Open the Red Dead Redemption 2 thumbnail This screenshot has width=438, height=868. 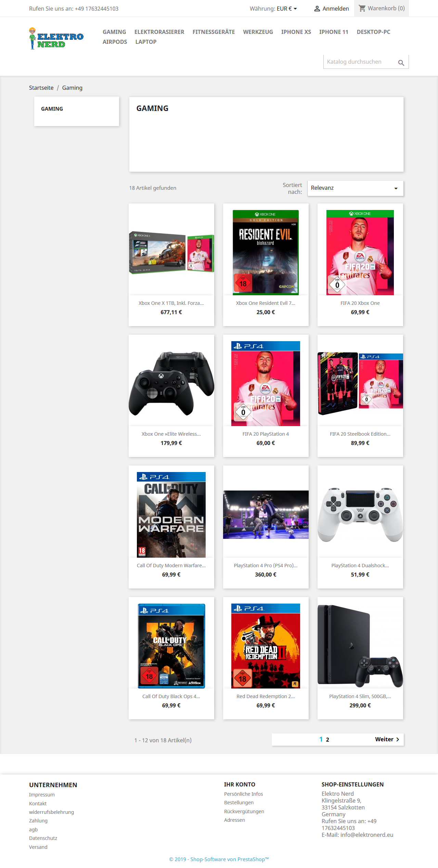point(266,646)
